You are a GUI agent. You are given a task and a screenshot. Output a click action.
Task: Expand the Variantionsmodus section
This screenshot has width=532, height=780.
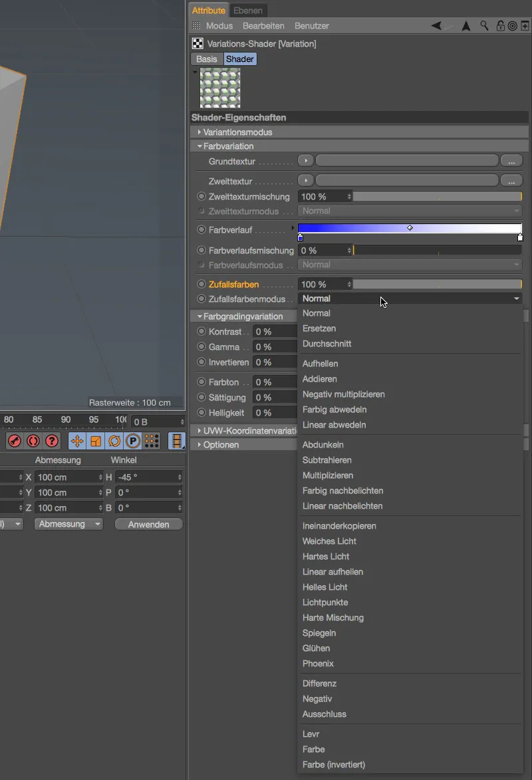[x=199, y=132]
